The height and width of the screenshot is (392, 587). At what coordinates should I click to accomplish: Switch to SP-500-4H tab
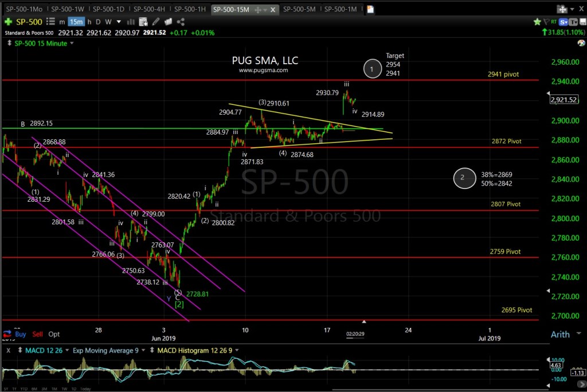pyautogui.click(x=150, y=9)
